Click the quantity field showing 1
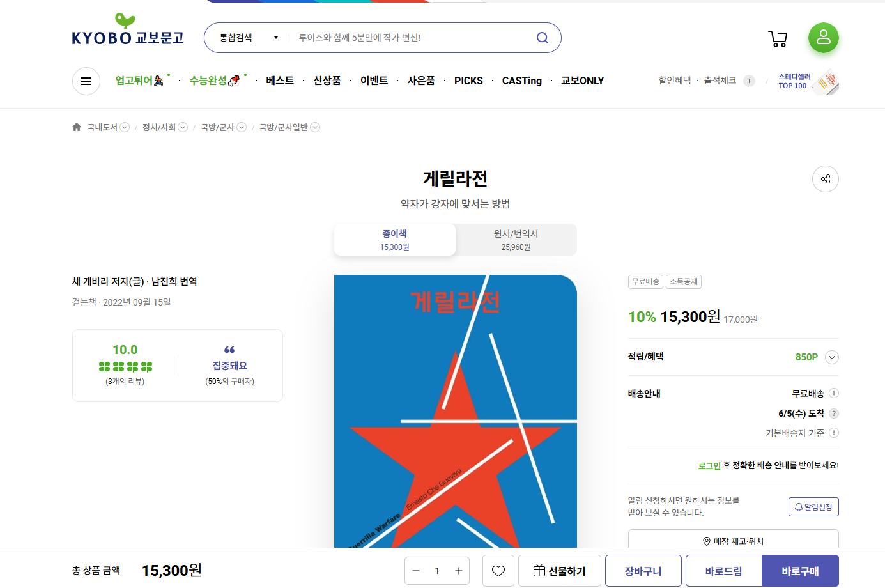 (437, 571)
